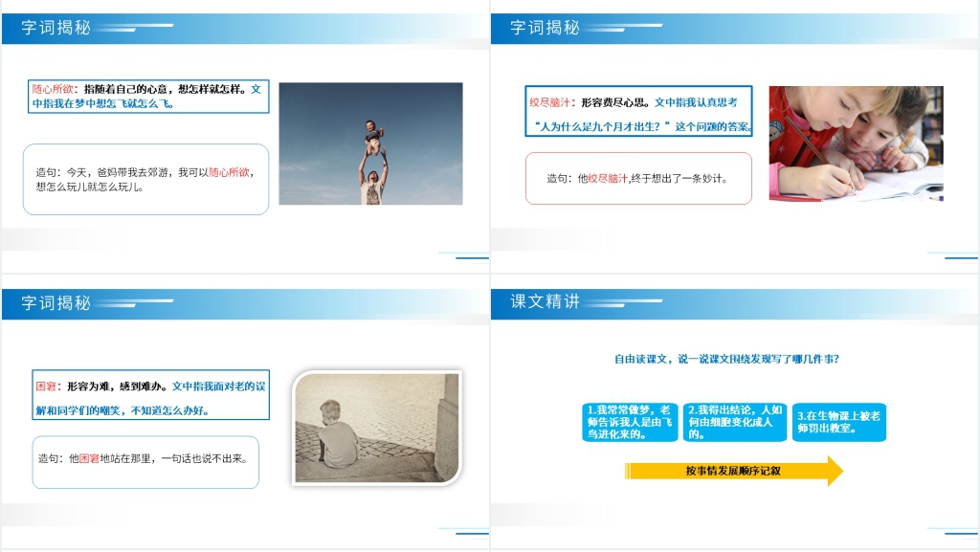Click the photo of father tossing child

point(370,144)
